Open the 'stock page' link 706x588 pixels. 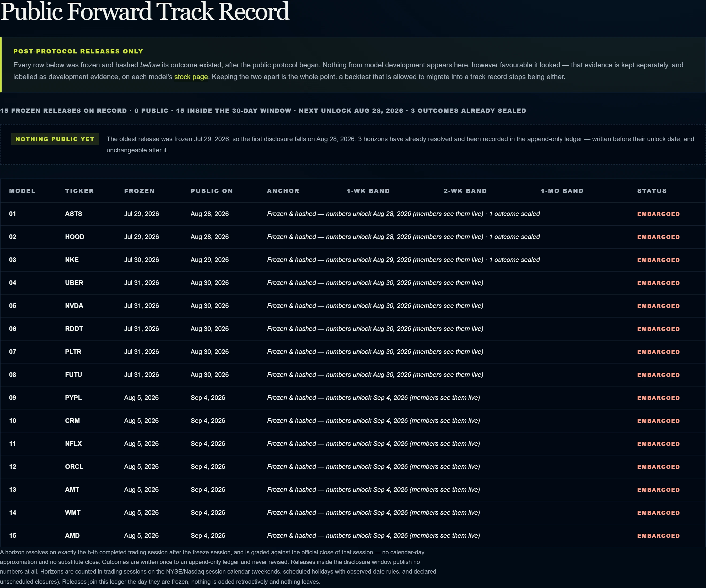coord(191,77)
